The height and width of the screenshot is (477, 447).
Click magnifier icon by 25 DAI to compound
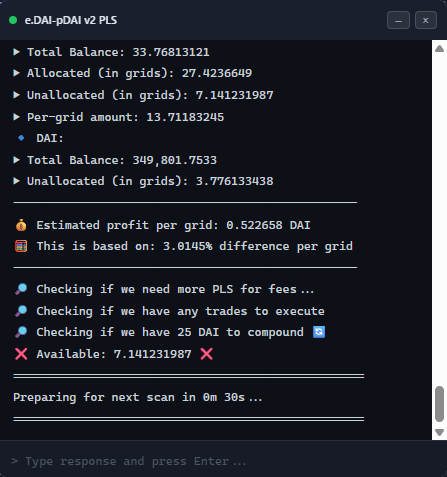(21, 332)
